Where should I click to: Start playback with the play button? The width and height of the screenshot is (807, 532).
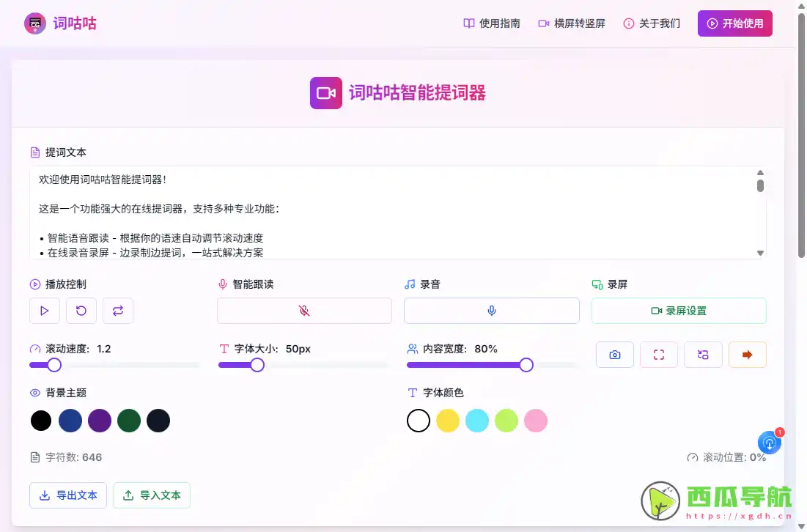coord(45,311)
